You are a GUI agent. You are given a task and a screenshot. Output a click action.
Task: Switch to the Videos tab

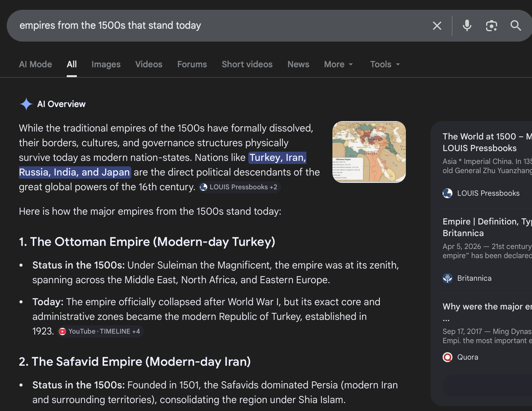coord(149,64)
